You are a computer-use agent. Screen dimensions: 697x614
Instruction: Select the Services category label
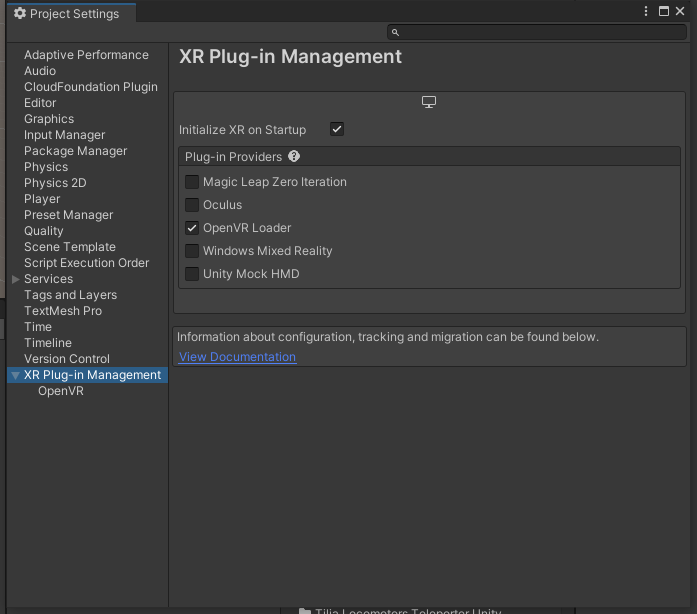tap(48, 279)
